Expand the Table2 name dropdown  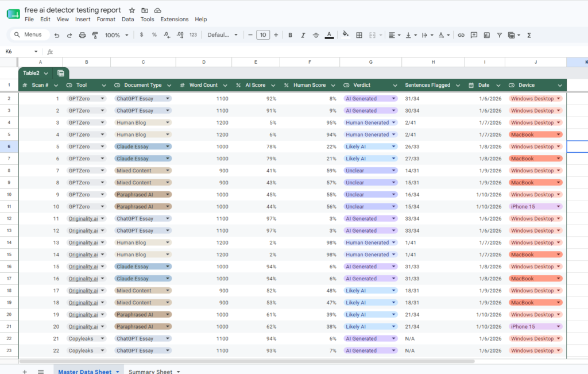tap(46, 73)
